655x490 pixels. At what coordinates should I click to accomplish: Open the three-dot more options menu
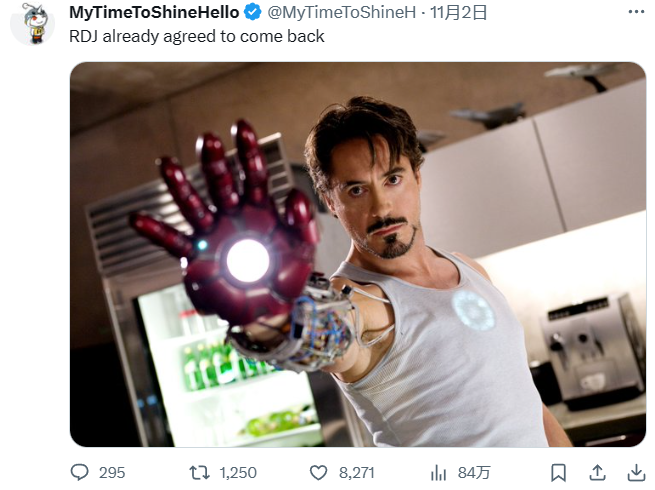[x=636, y=13]
